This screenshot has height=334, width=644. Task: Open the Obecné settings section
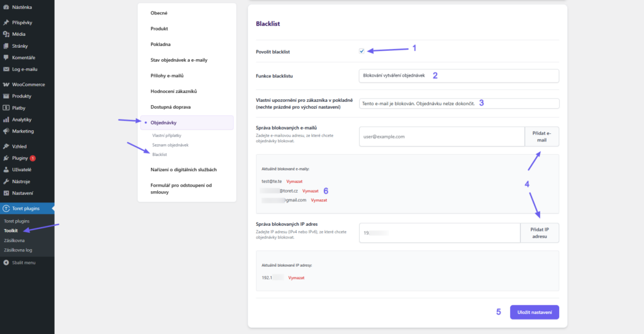158,13
